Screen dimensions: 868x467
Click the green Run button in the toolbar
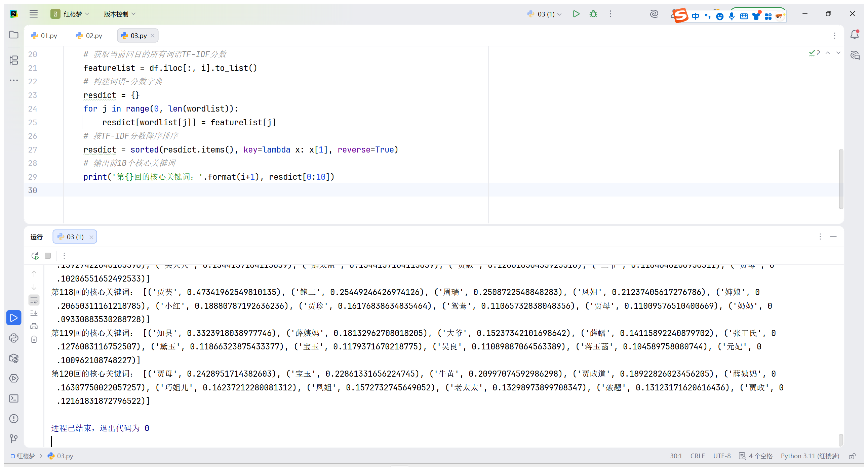(576, 14)
